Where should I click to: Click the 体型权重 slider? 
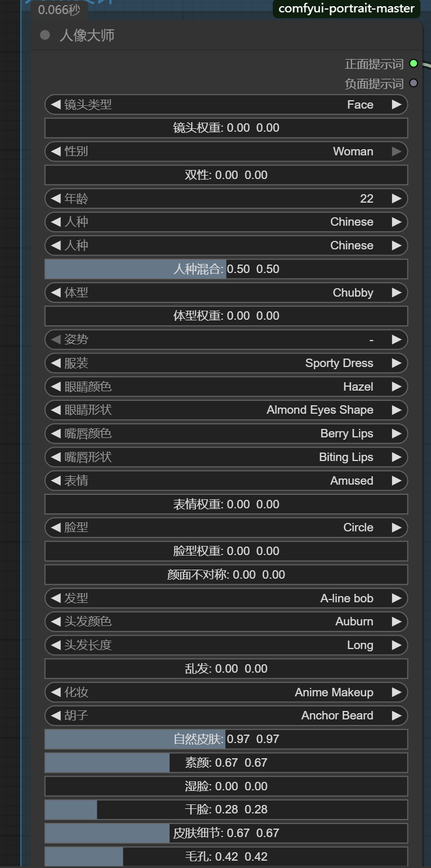(x=226, y=316)
